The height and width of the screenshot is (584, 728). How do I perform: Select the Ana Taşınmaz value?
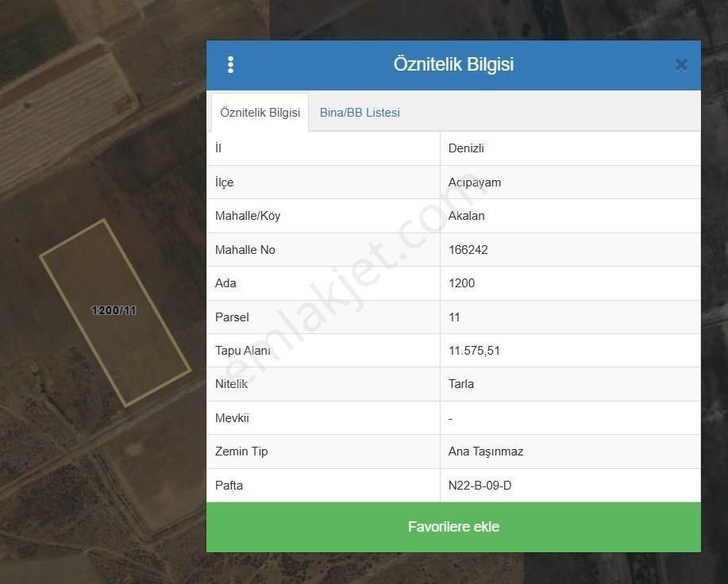point(486,451)
